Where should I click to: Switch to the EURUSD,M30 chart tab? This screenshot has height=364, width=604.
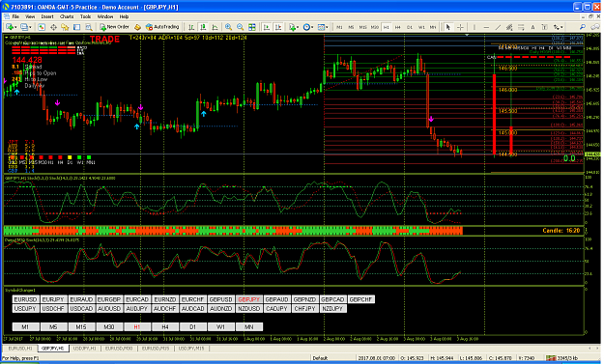click(x=119, y=349)
